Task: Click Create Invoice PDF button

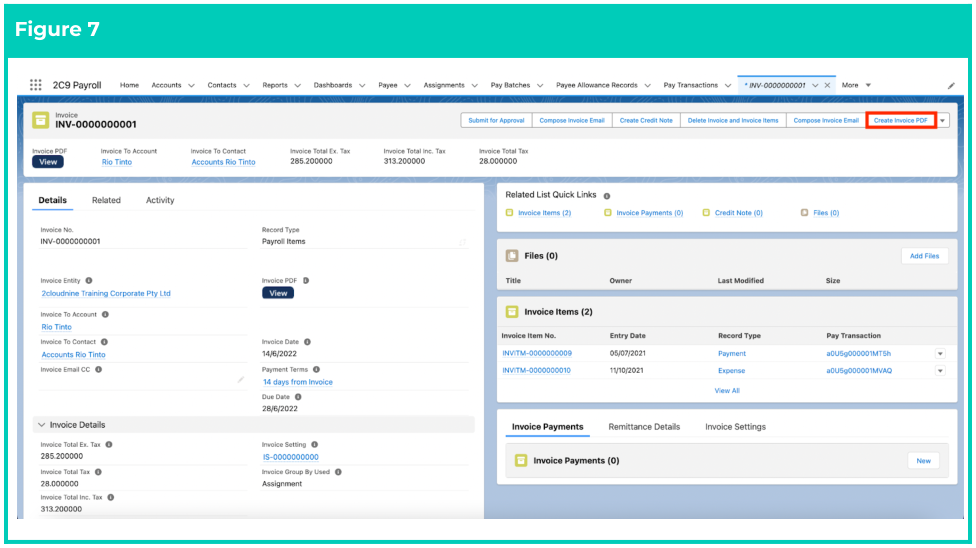Action: coord(901,121)
